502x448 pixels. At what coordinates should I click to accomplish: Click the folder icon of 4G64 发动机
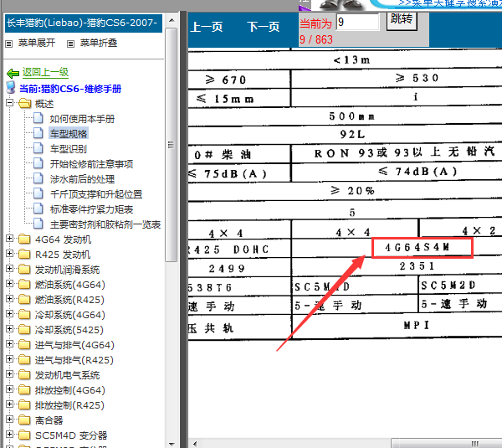(24, 239)
